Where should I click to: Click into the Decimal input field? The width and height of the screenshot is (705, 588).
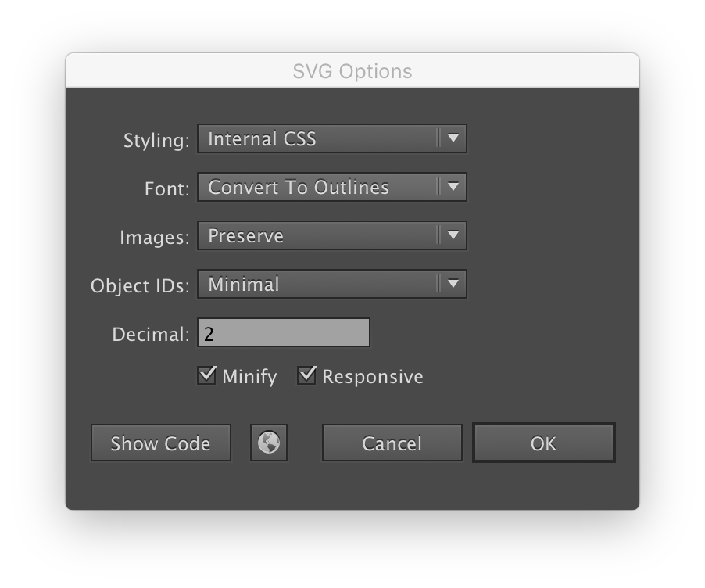tap(284, 333)
